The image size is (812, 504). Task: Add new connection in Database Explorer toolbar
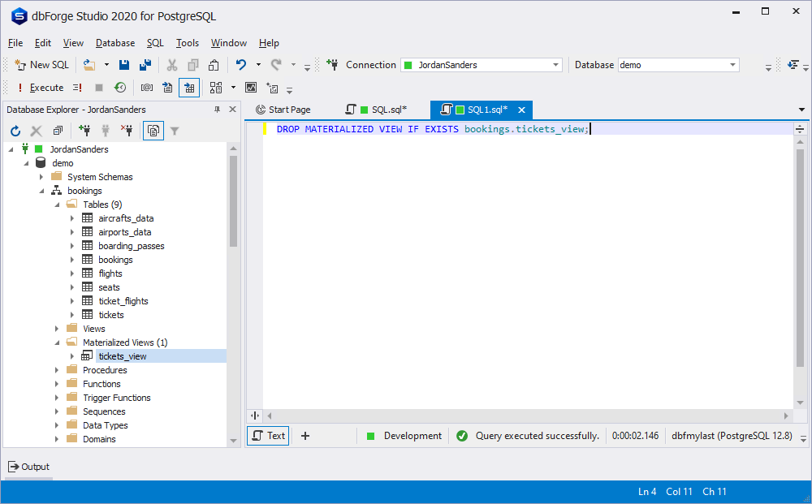(84, 131)
